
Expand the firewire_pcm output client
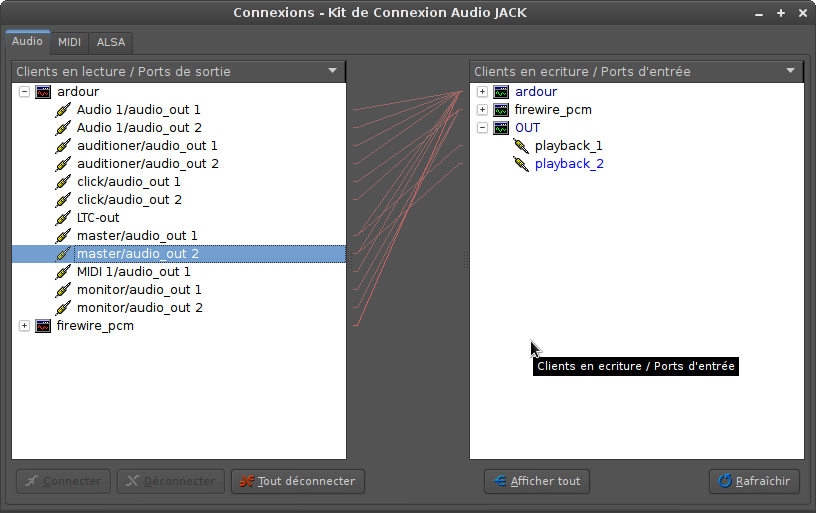click(x=24, y=326)
